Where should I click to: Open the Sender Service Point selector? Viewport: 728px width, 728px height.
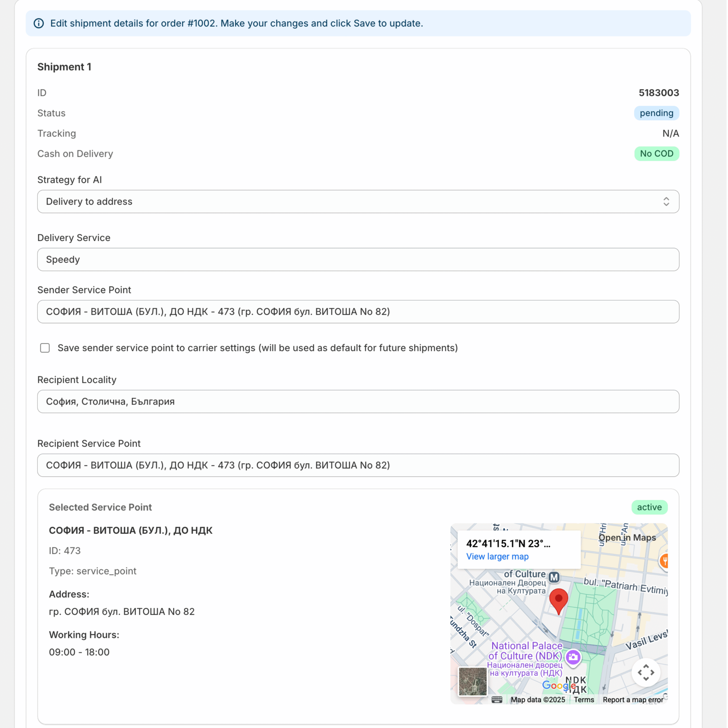click(x=358, y=312)
